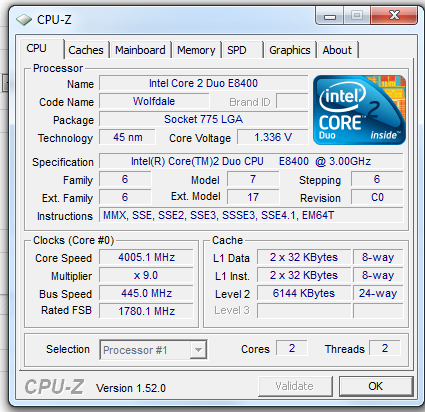
Task: Open the Mainboard tab
Action: 140,50
